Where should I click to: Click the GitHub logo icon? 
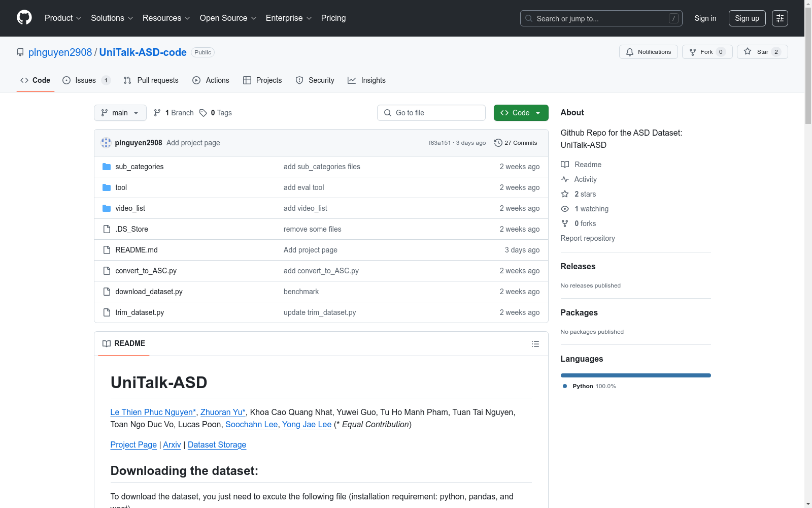click(24, 18)
